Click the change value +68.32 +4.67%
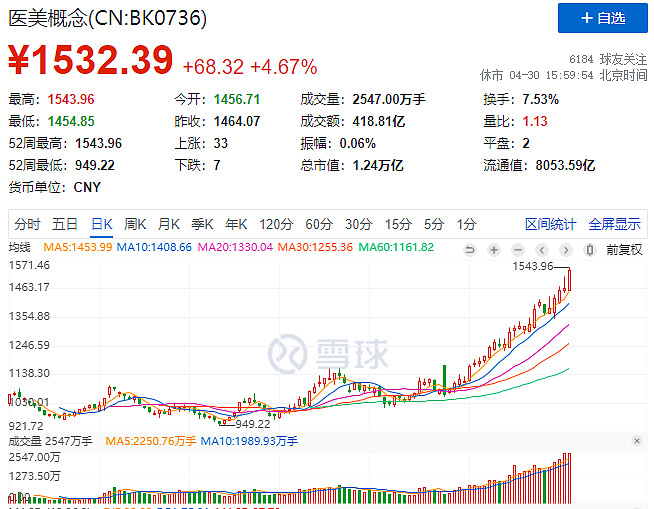Screen dimensions: 654x509 (x=250, y=67)
